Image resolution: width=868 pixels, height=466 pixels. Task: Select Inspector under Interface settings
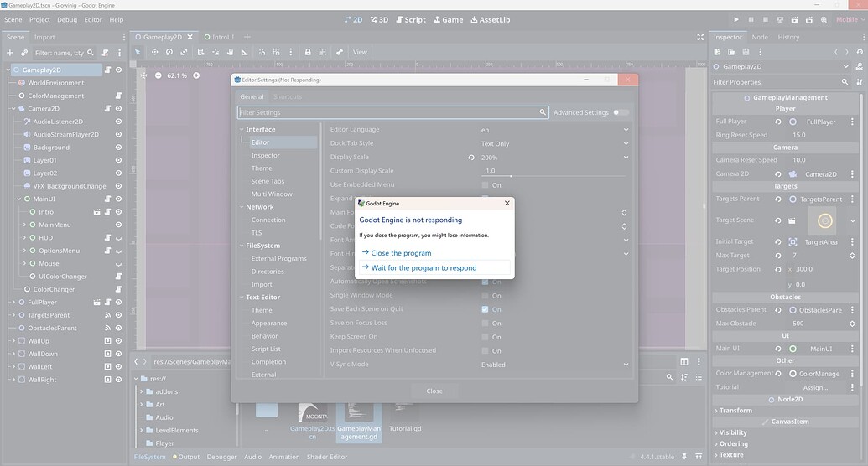coord(265,156)
